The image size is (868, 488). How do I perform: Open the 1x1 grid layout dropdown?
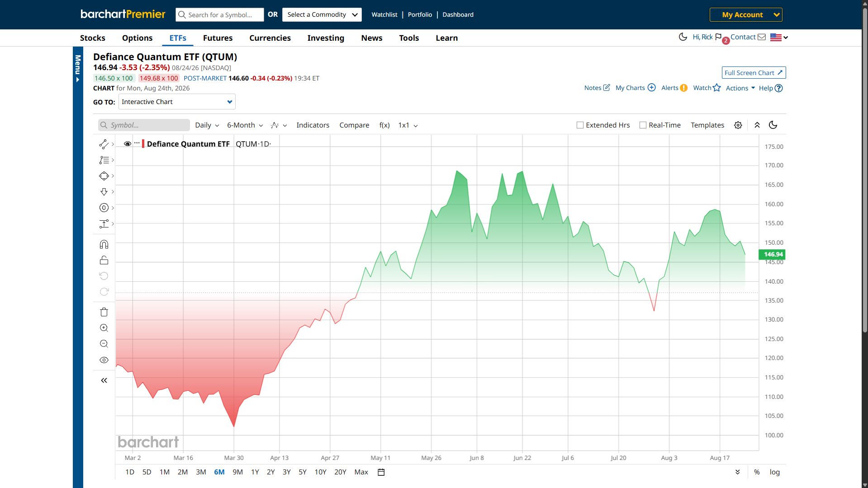point(408,125)
